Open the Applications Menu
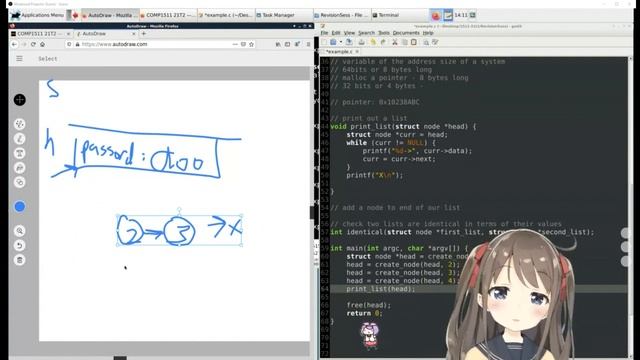Image resolution: width=640 pixels, height=360 pixels. [x=38, y=15]
